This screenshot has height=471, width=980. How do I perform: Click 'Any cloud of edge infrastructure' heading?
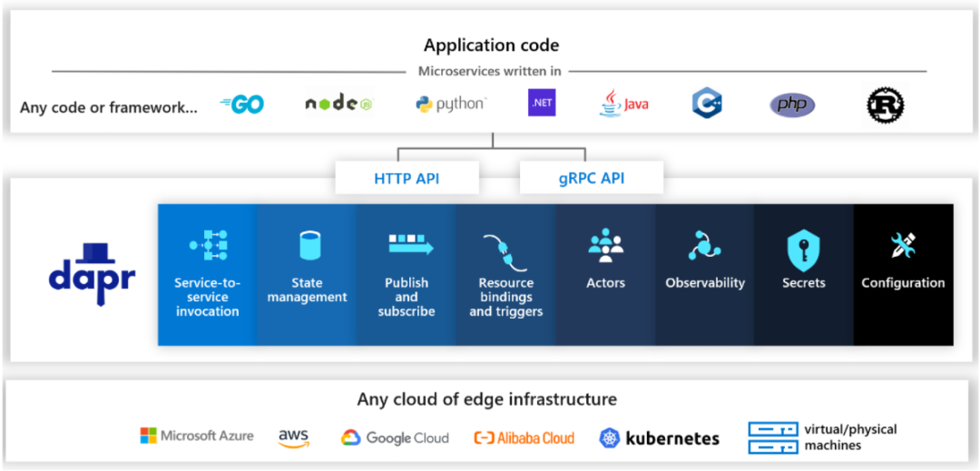point(487,399)
